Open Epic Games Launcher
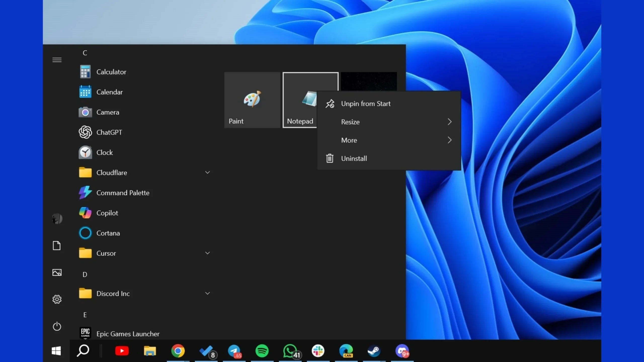 (x=145, y=334)
